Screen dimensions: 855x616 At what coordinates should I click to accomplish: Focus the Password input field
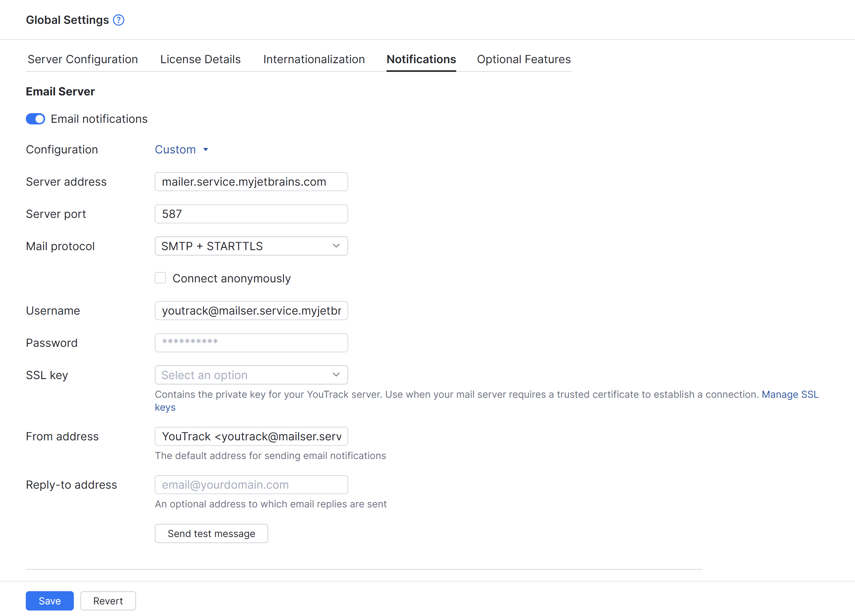click(251, 342)
